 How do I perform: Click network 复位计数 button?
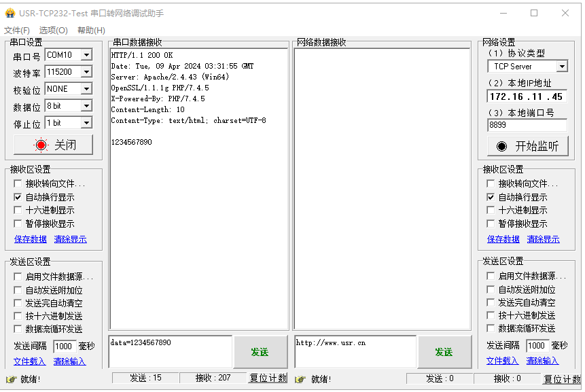[x=562, y=379]
